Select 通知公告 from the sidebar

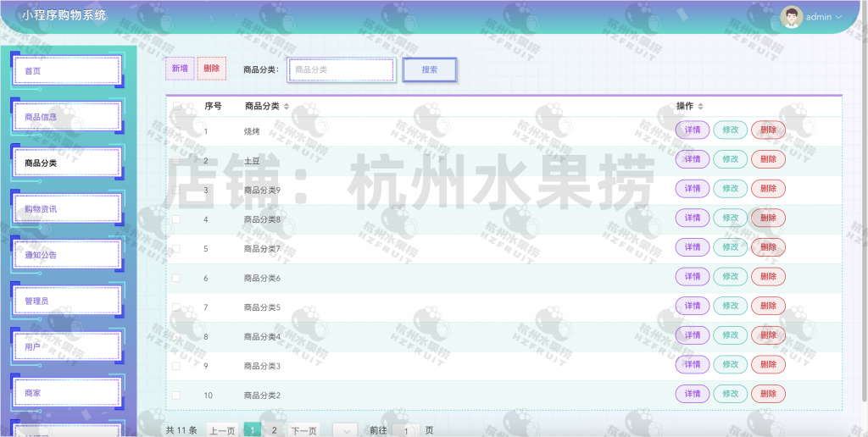[x=66, y=254]
